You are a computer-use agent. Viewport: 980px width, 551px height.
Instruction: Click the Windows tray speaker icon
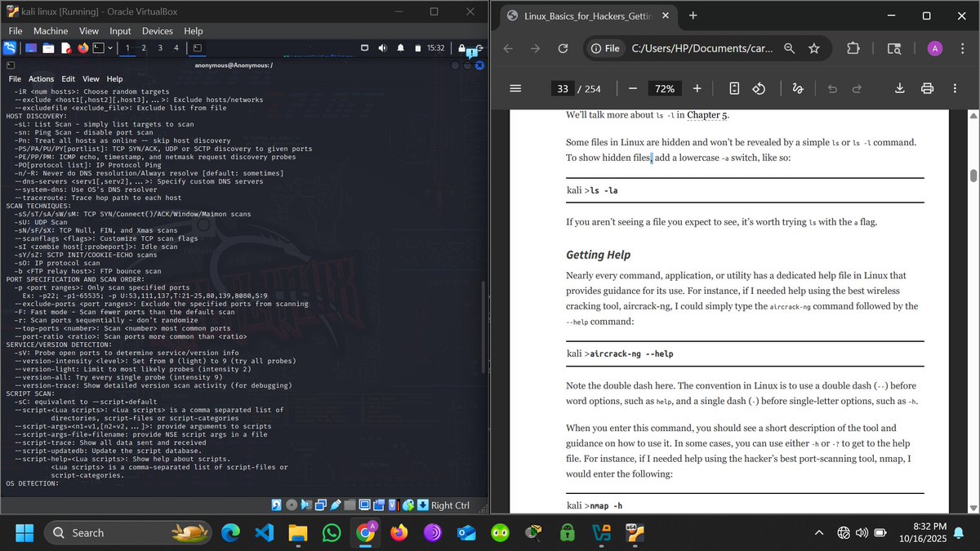point(862,533)
